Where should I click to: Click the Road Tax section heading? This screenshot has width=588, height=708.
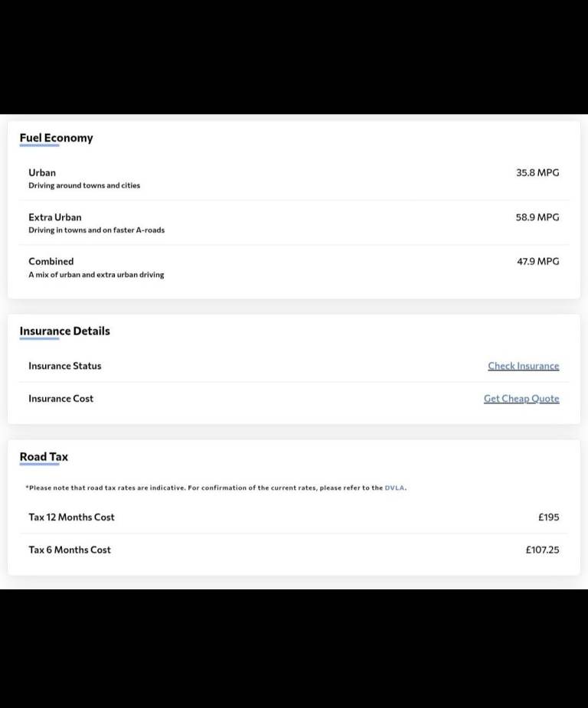pyautogui.click(x=44, y=456)
